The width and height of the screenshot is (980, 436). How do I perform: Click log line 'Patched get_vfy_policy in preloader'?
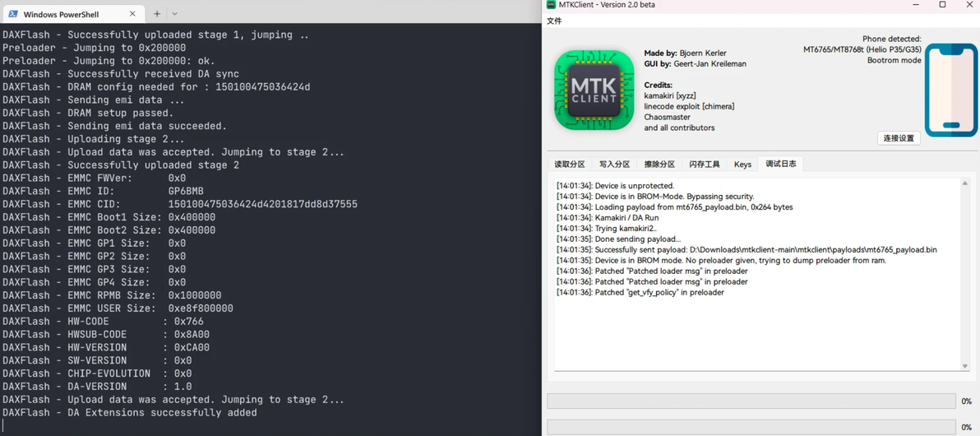coord(640,292)
